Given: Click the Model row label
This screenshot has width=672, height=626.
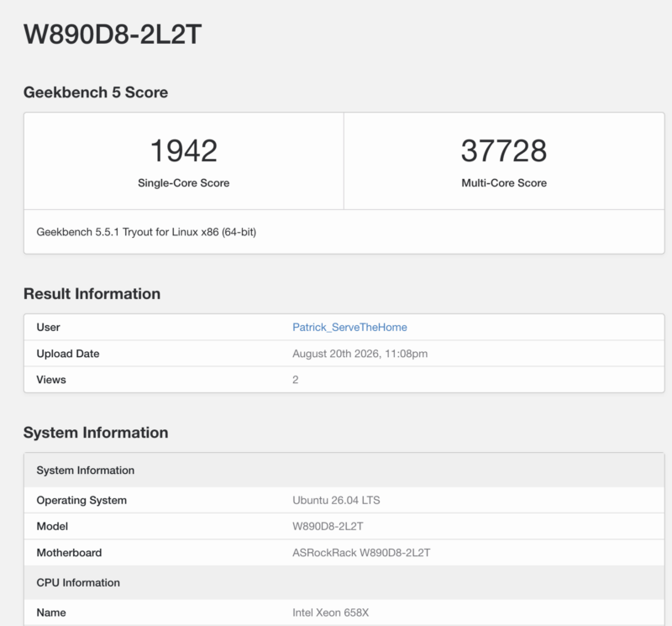Looking at the screenshot, I should click(52, 526).
